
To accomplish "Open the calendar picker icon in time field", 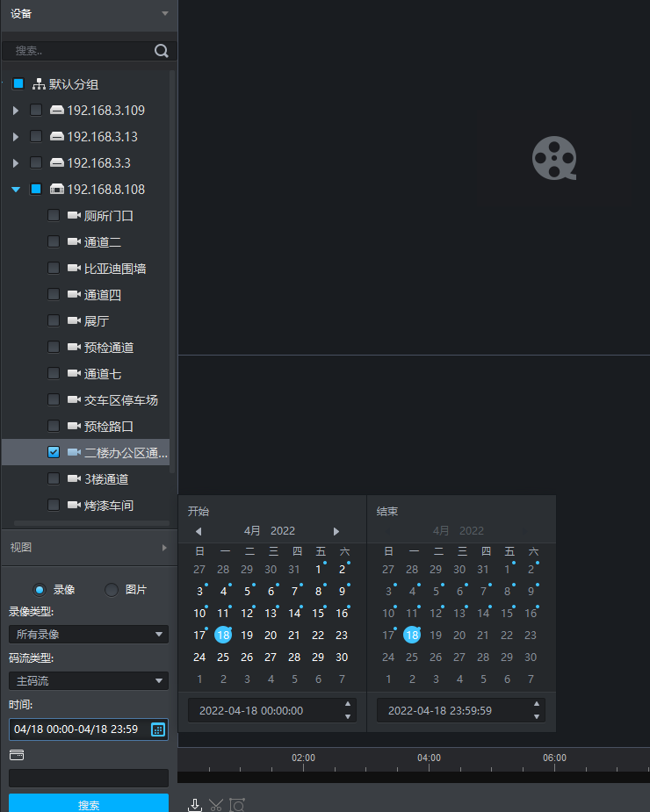I will tap(158, 729).
